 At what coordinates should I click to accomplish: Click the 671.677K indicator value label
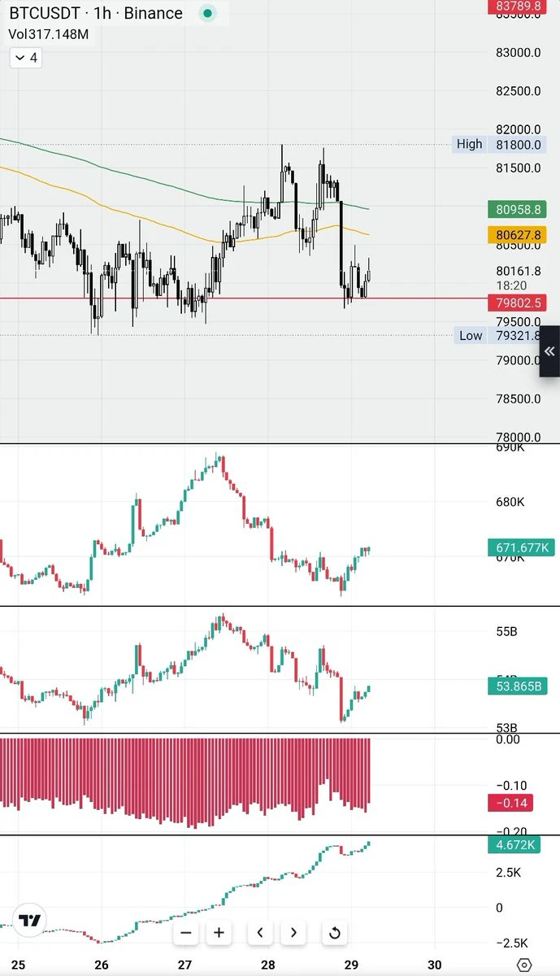[520, 547]
